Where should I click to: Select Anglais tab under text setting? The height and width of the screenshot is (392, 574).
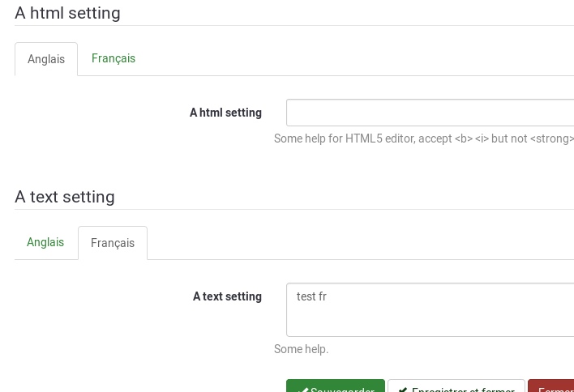(45, 242)
